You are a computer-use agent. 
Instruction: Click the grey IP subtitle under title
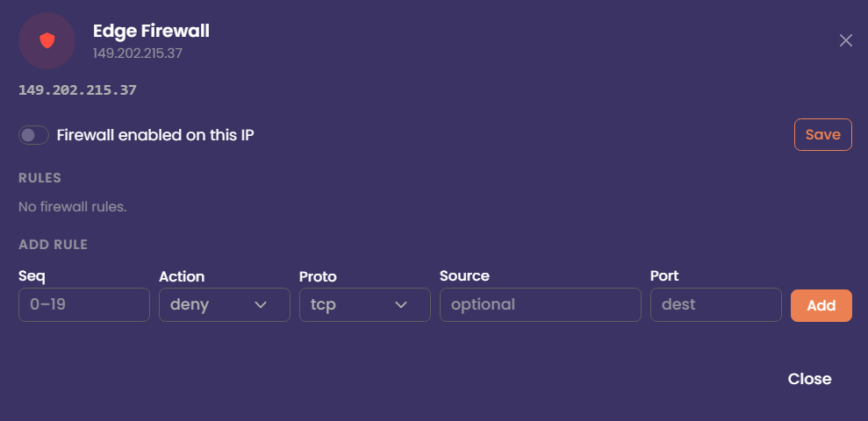click(138, 54)
